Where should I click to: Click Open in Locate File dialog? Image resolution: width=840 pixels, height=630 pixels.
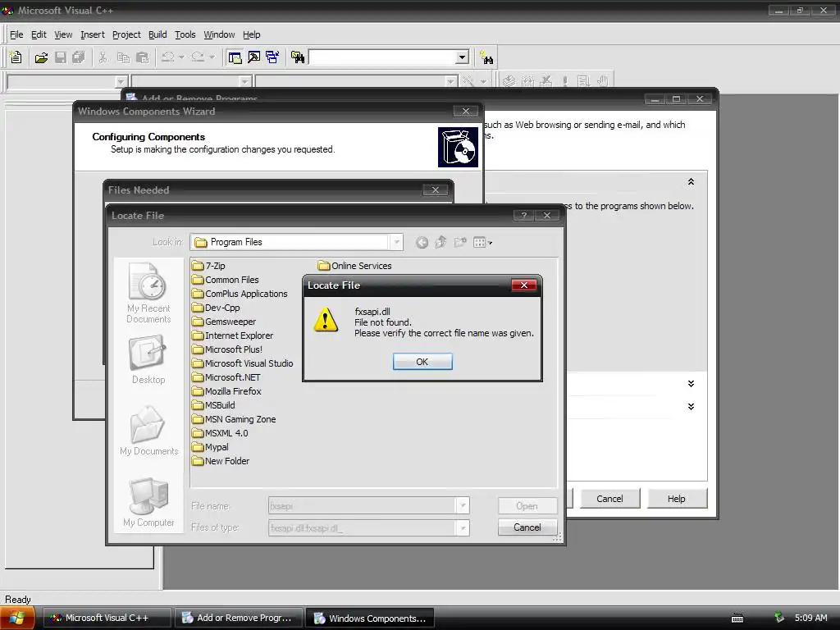(527, 505)
